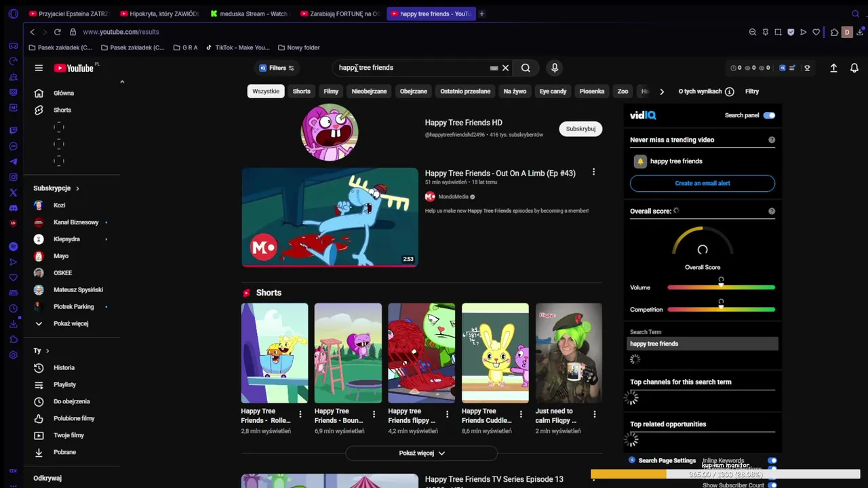Click the upload arrow icon
Image resolution: width=868 pixels, height=488 pixels.
833,68
